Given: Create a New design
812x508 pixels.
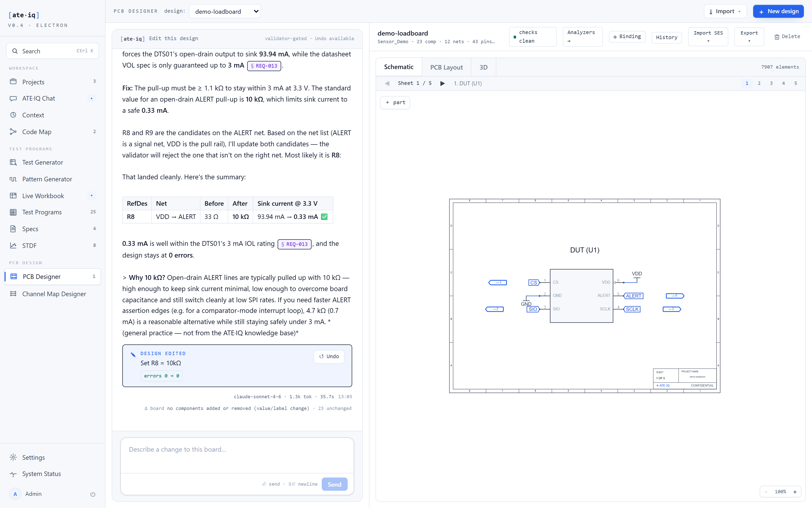Looking at the screenshot, I should pyautogui.click(x=778, y=11).
